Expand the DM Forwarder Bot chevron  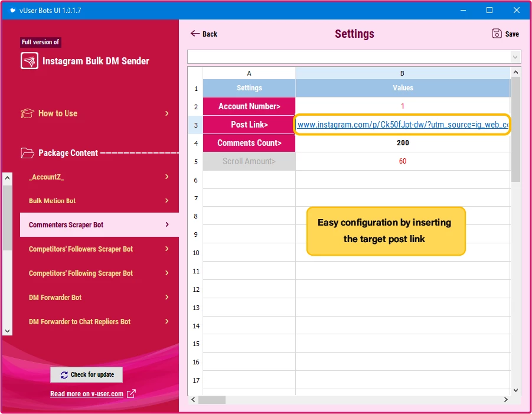(x=167, y=297)
